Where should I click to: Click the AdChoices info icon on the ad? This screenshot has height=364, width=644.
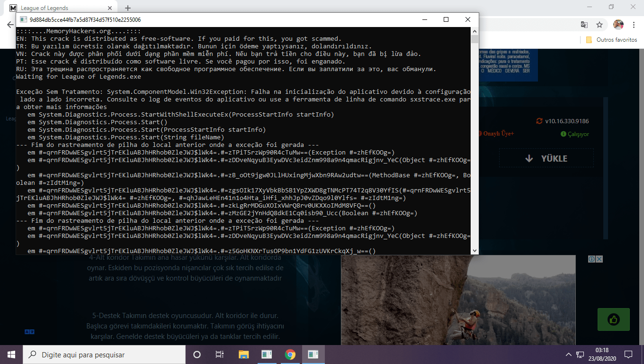(592, 259)
